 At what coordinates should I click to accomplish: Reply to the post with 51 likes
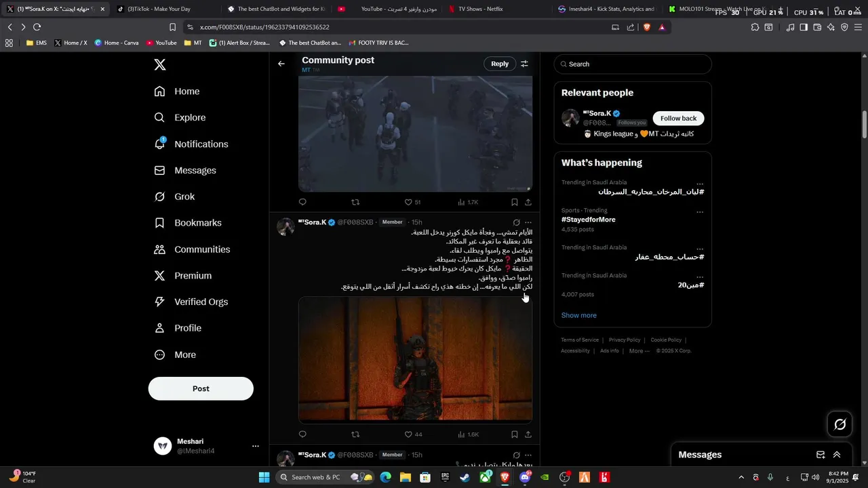[302, 202]
